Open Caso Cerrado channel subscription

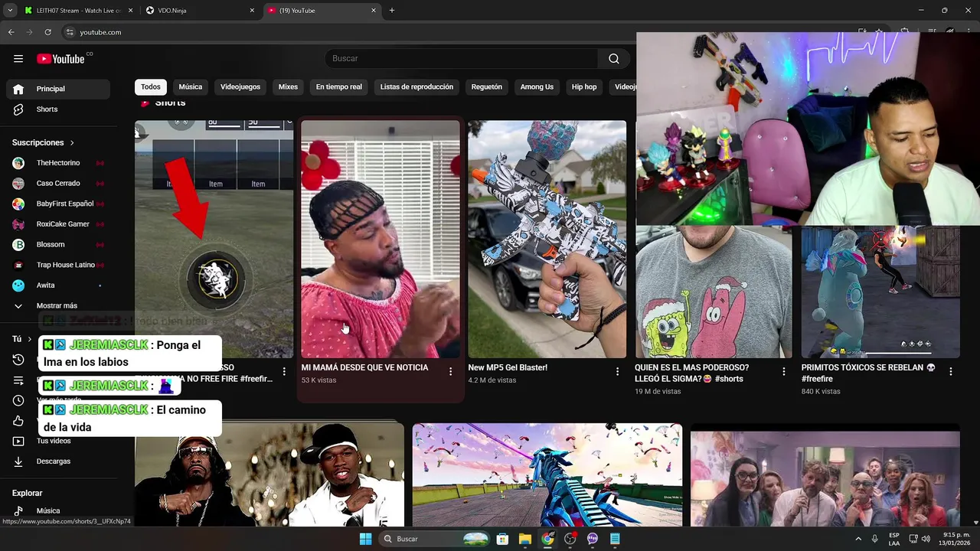click(58, 184)
